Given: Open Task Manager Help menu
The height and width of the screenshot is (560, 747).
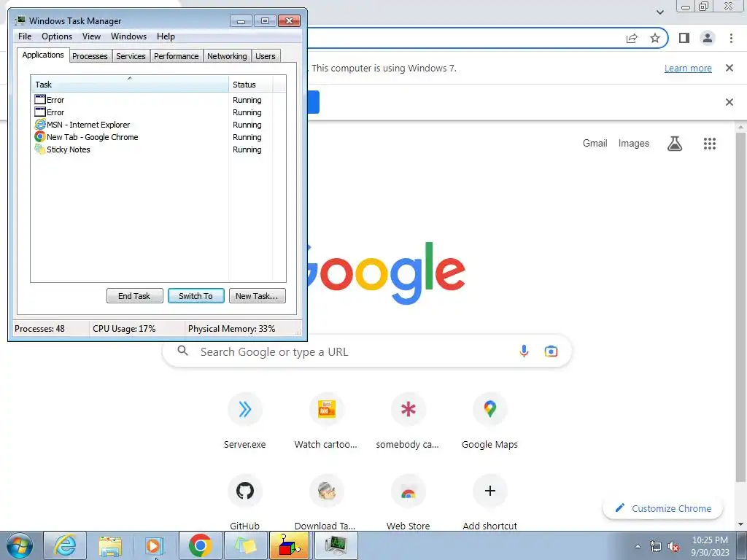Looking at the screenshot, I should point(166,36).
